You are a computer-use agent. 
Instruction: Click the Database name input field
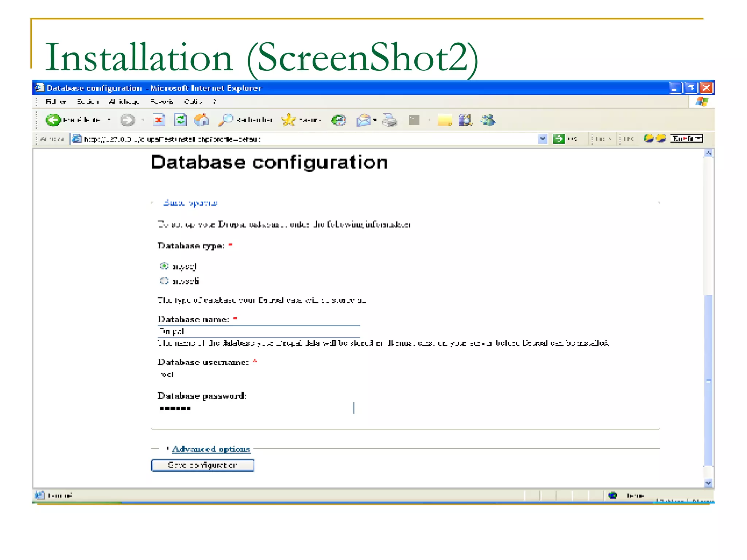(x=259, y=331)
